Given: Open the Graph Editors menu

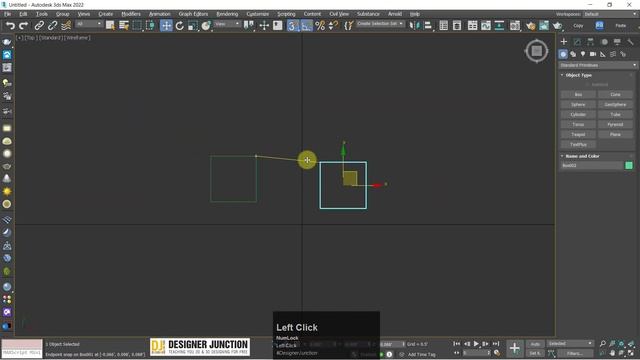Looking at the screenshot, I should coord(193,14).
